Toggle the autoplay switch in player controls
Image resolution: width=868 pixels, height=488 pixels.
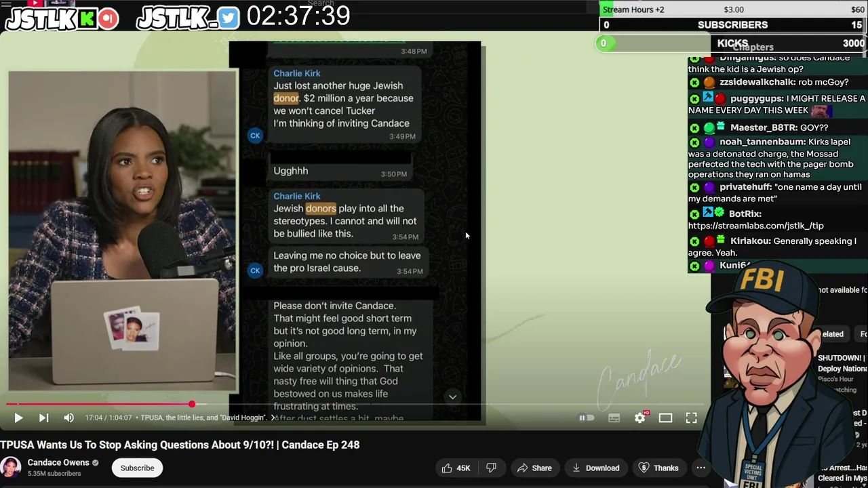[x=587, y=418]
